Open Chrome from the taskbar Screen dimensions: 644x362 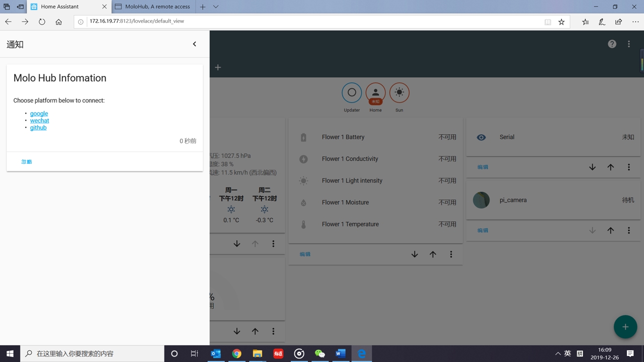236,353
